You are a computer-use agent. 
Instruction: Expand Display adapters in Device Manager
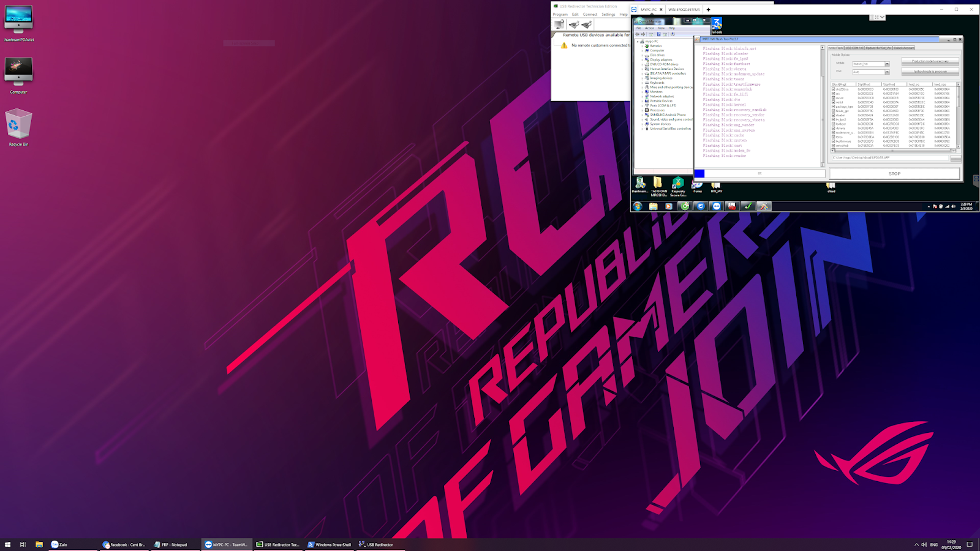[643, 59]
